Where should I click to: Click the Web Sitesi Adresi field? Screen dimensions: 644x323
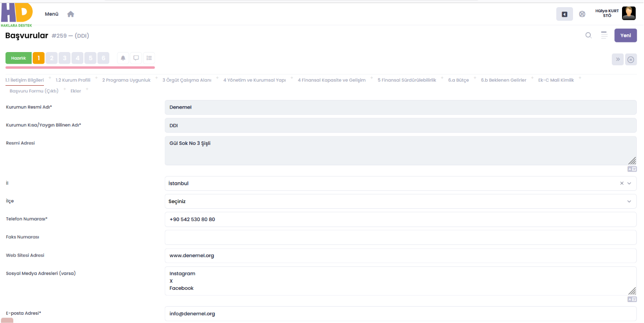pos(400,256)
